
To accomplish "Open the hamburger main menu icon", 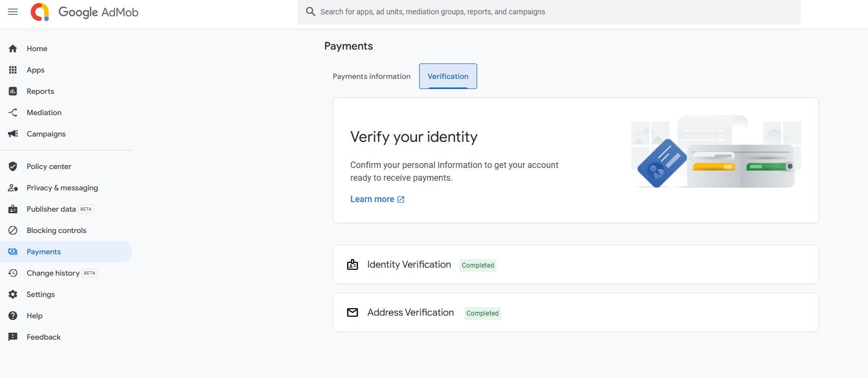I will [13, 12].
